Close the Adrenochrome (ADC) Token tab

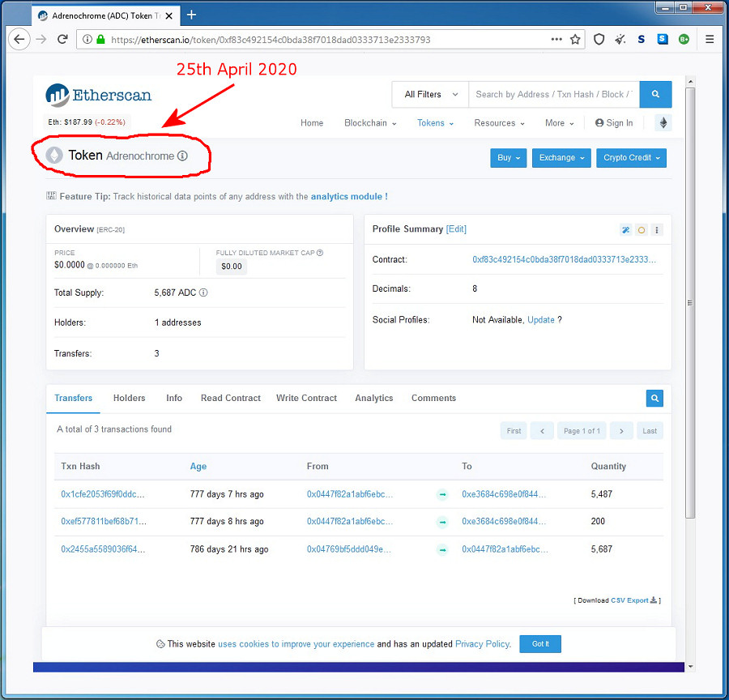(169, 16)
